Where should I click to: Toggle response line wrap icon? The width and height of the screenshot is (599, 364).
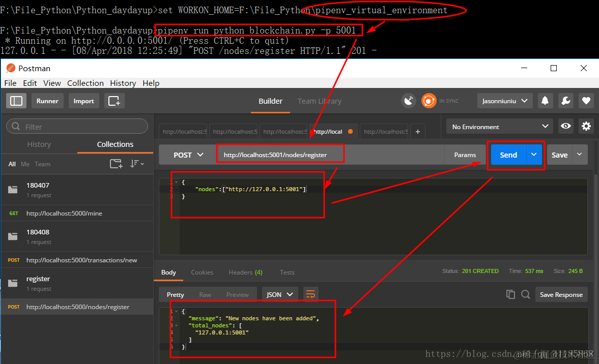click(310, 294)
